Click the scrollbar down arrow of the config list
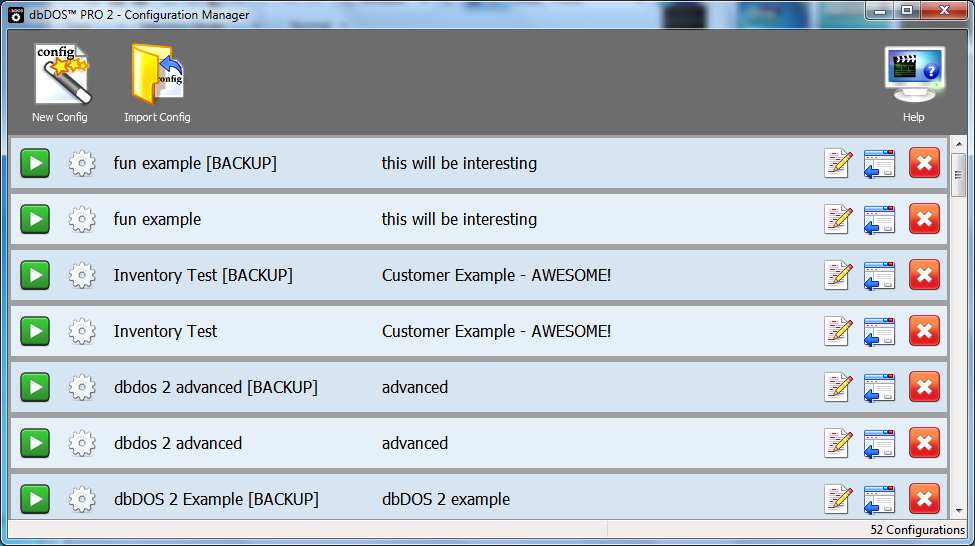This screenshot has width=975, height=546. click(959, 511)
